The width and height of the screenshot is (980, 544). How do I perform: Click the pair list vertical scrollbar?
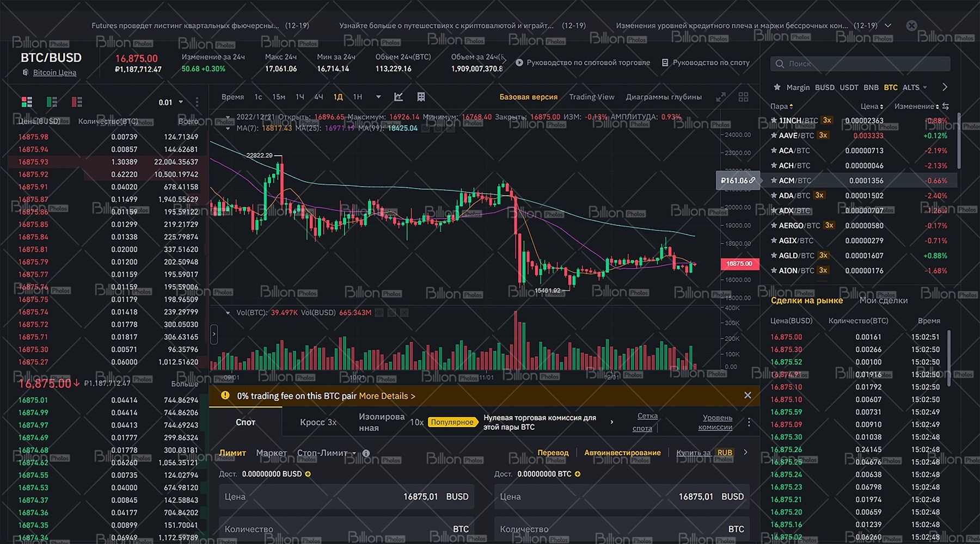click(959, 141)
